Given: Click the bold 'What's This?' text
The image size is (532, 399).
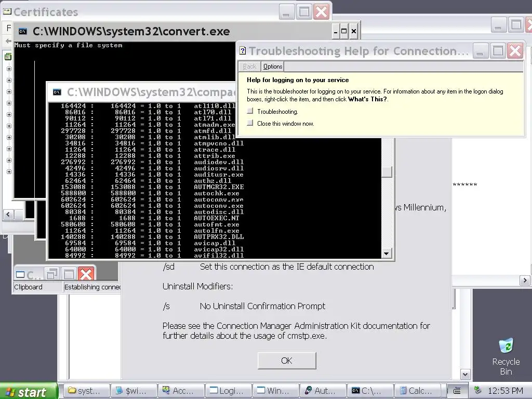Looking at the screenshot, I should click(367, 99).
